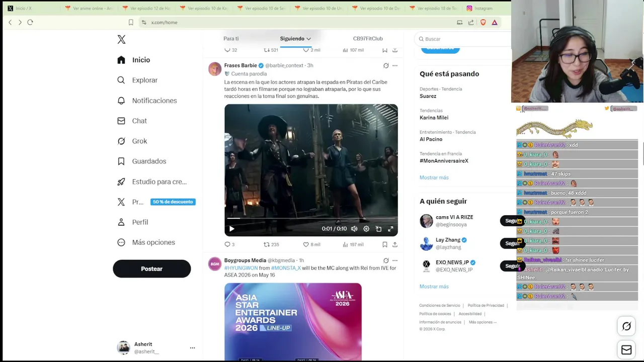Screen dimensions: 644x362
Task: Open Grok icon on Boygroups Media post
Action: click(x=386, y=260)
